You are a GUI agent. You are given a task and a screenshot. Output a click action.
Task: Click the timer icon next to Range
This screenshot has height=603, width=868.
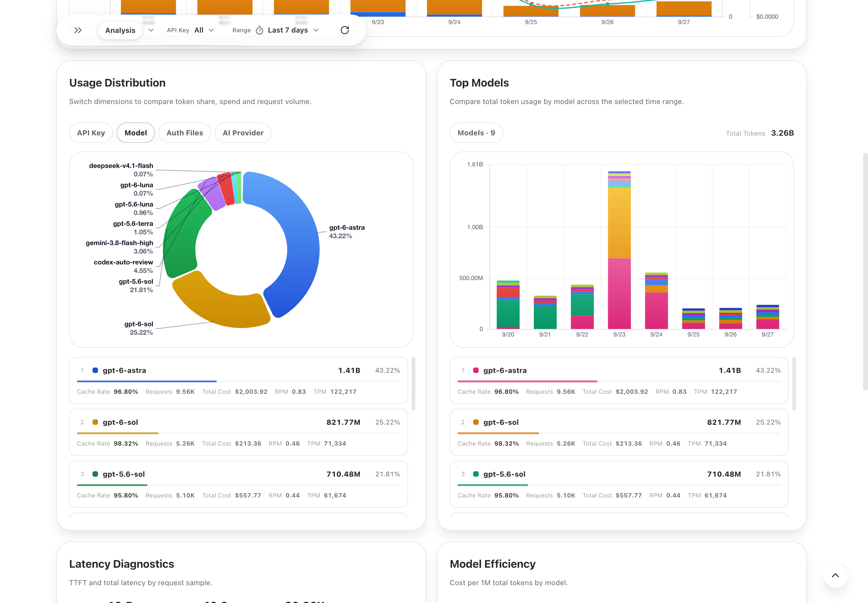pyautogui.click(x=259, y=30)
